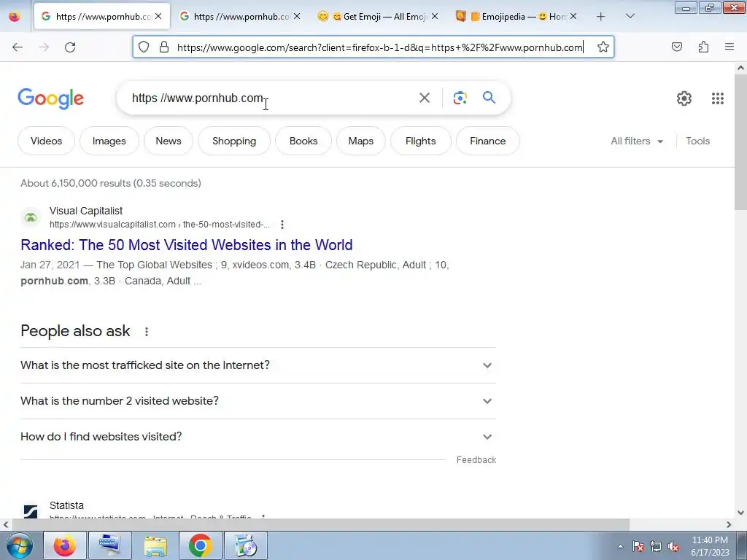Open the shield tracking protection icon
747x560 pixels.
click(x=144, y=47)
